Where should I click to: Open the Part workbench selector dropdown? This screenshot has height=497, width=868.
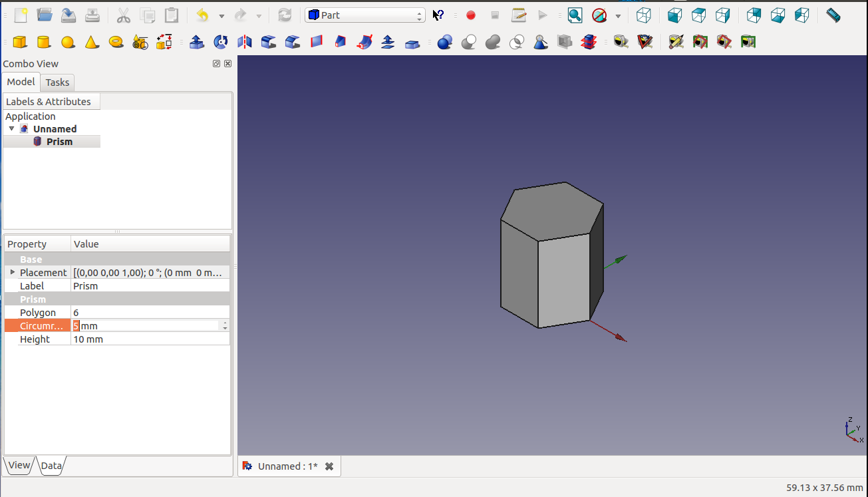pos(364,15)
